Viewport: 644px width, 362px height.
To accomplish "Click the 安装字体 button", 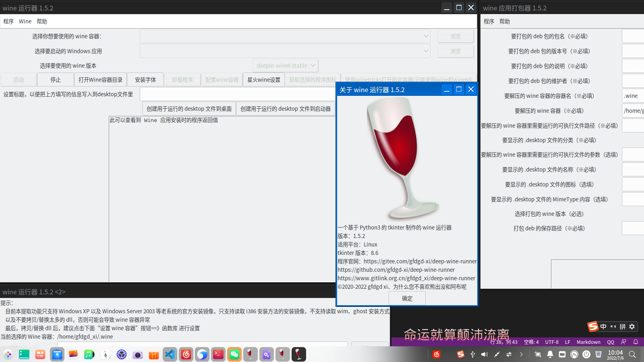I will pos(145,80).
